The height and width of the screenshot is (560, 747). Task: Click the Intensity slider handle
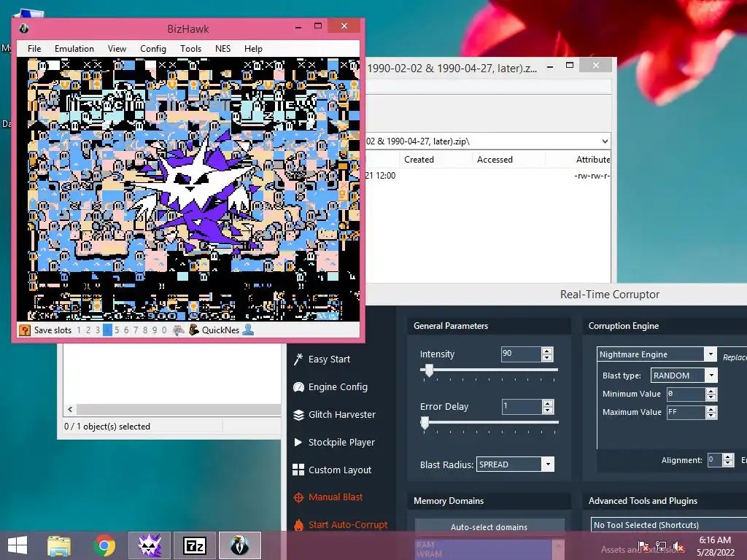[429, 370]
